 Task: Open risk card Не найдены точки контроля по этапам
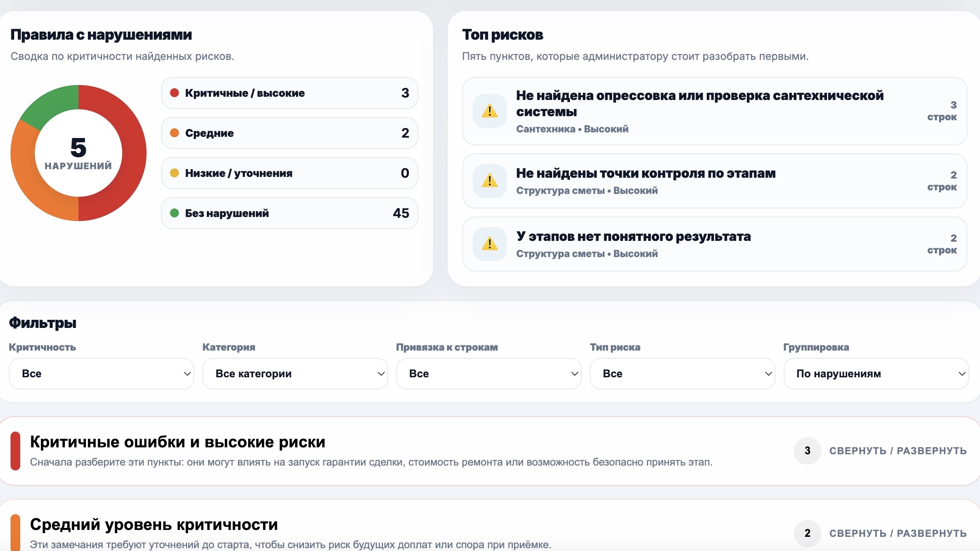[x=714, y=181]
